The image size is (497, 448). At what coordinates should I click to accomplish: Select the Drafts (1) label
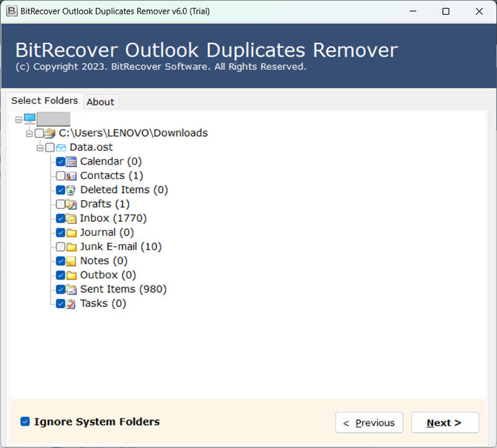pyautogui.click(x=105, y=204)
